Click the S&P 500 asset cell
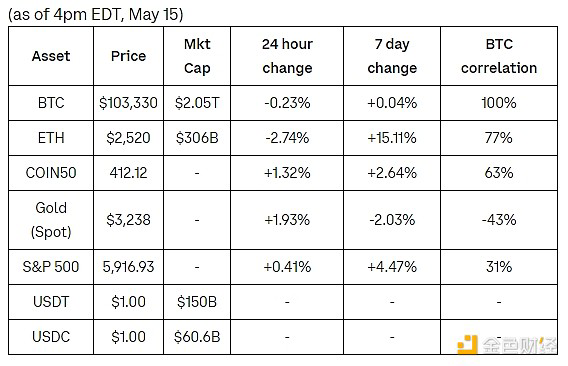568x366 pixels. (51, 267)
